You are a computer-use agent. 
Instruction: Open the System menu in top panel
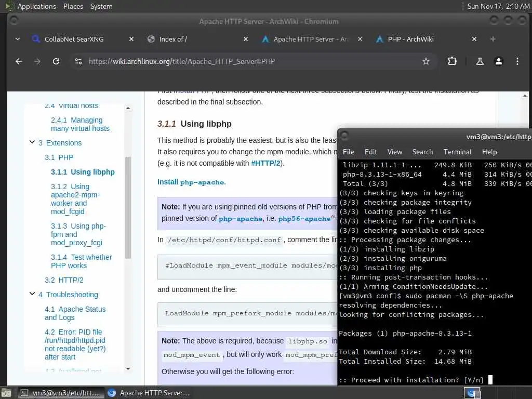[101, 6]
